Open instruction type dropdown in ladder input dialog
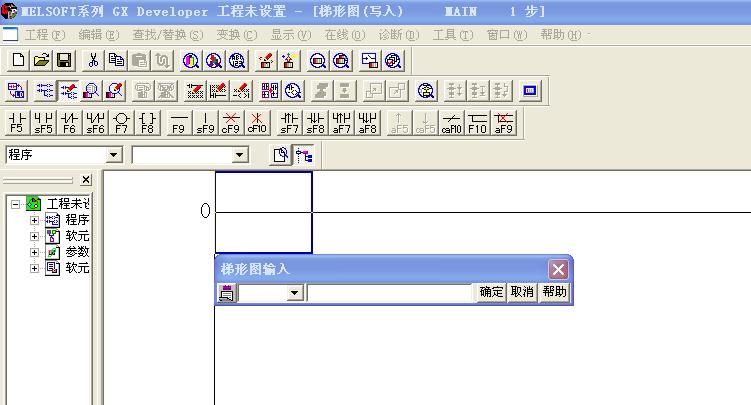The width and height of the screenshot is (751, 405). pos(294,293)
